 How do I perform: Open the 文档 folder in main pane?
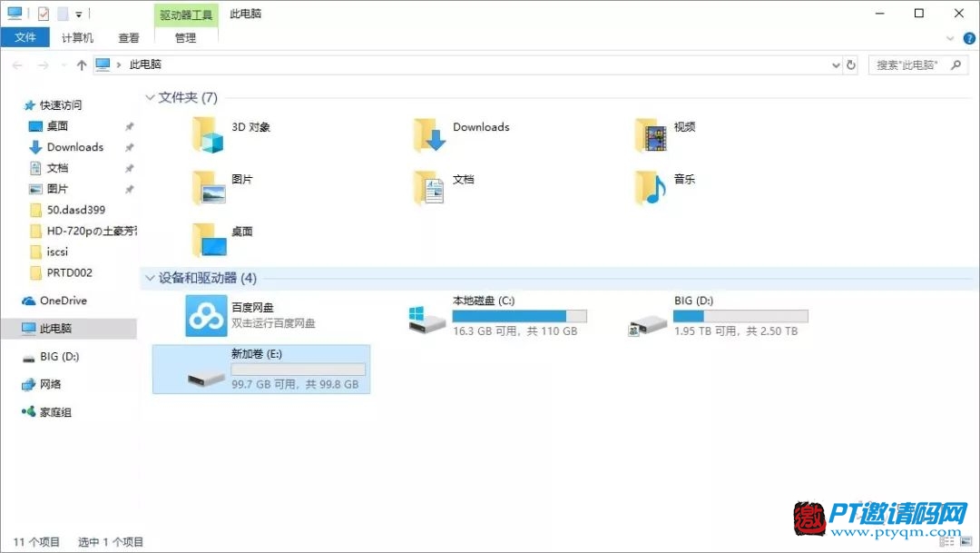point(429,187)
